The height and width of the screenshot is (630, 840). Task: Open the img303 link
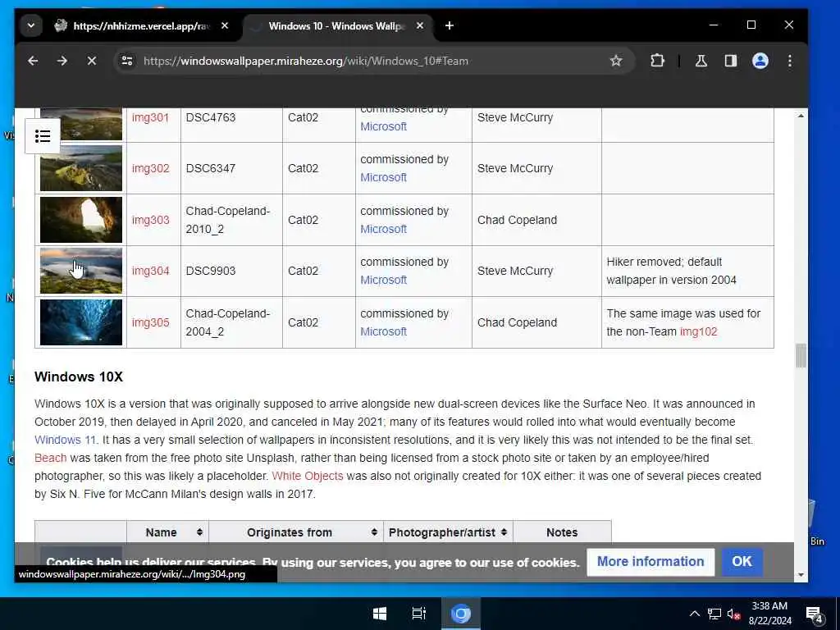[x=151, y=220]
